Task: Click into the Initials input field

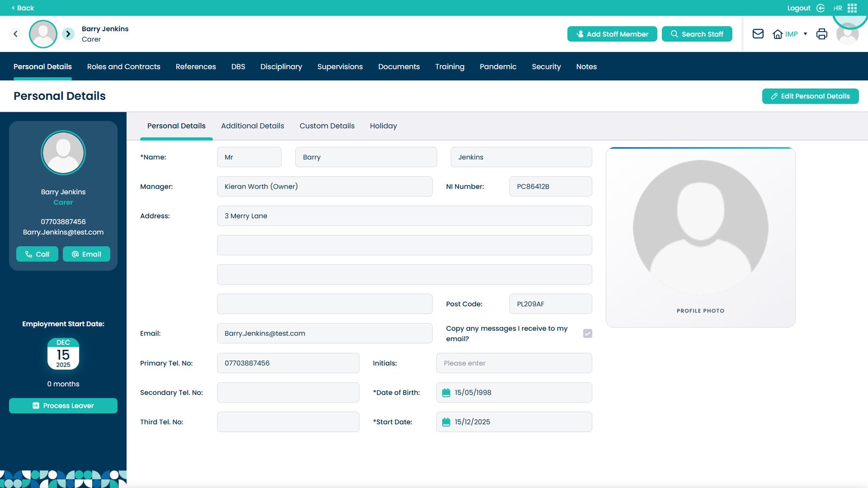Action: tap(514, 363)
